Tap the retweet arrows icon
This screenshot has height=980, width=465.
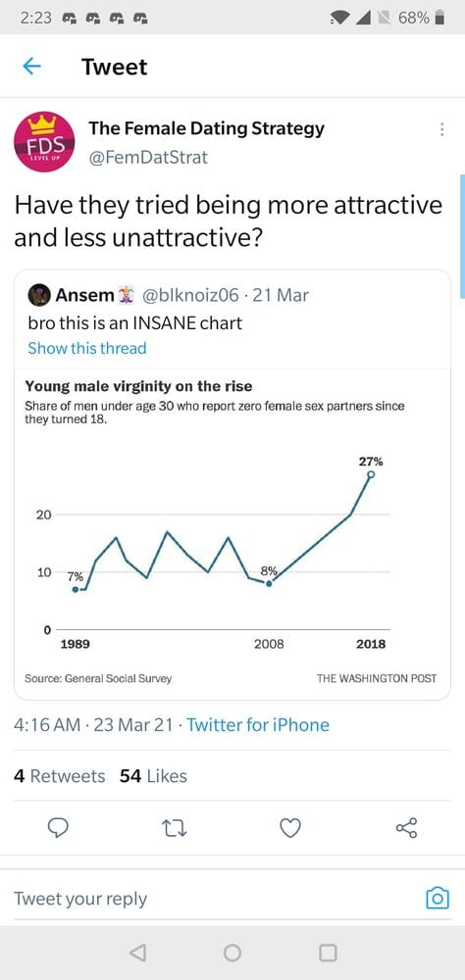(175, 828)
